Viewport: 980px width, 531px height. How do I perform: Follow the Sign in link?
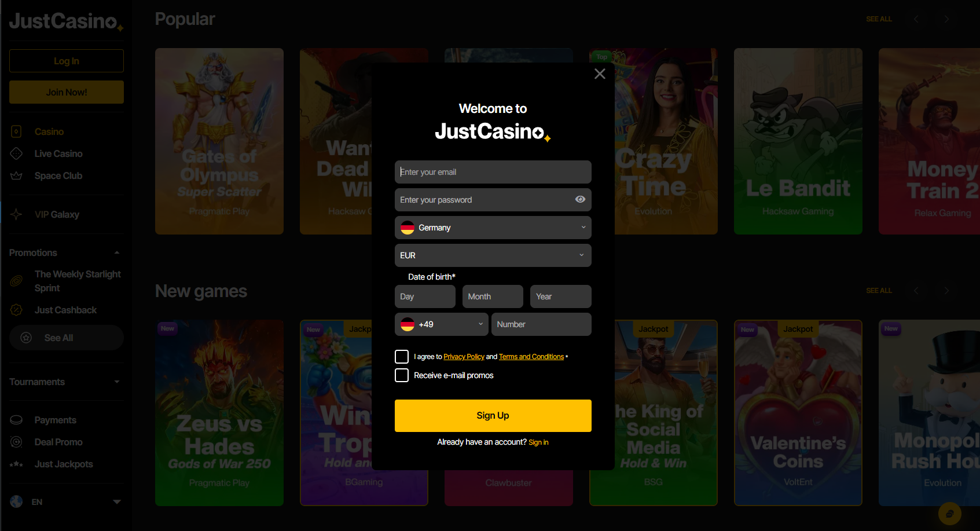538,442
